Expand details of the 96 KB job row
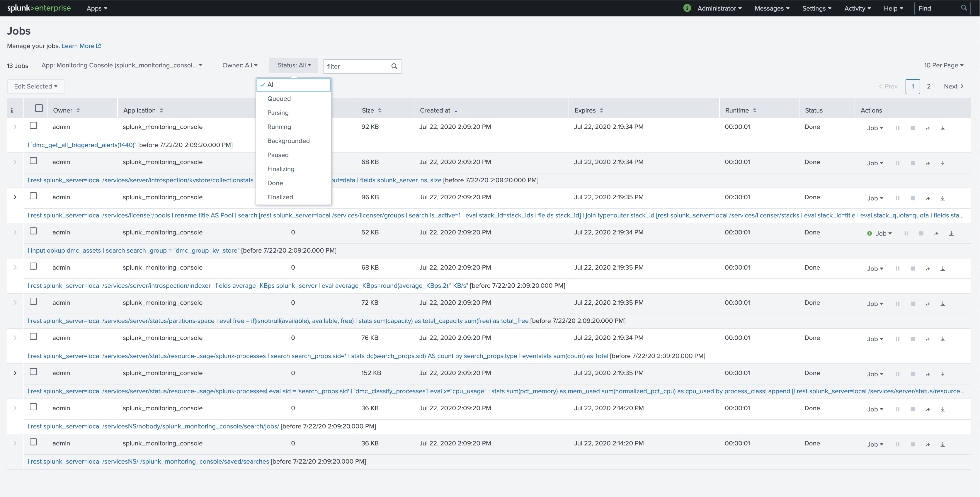 (x=15, y=197)
